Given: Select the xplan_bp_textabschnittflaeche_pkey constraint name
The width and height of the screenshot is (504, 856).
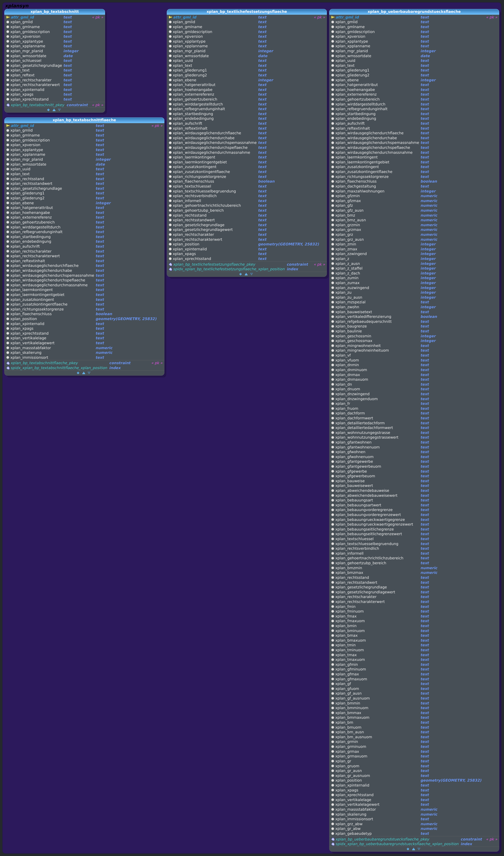Looking at the screenshot, I should pyautogui.click(x=44, y=363).
